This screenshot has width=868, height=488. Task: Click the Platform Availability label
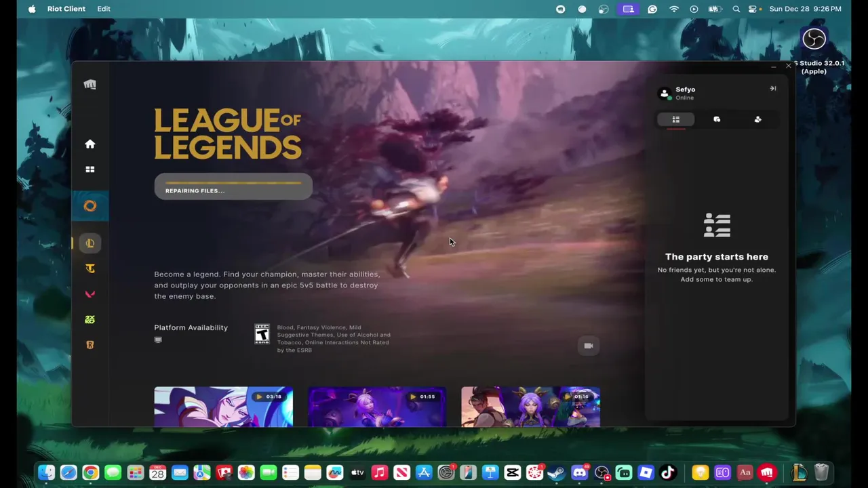coord(191,327)
